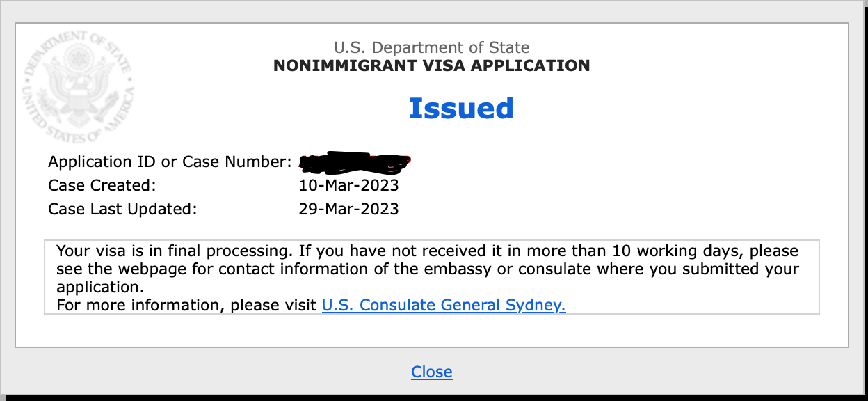
Task: Click the word 'application.' in the message box
Action: tap(99, 287)
